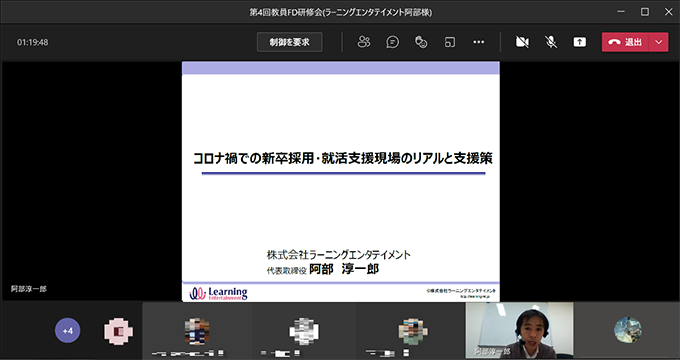Leave the meeting with 退出 button
This screenshot has height=360, width=680.
pos(625,42)
